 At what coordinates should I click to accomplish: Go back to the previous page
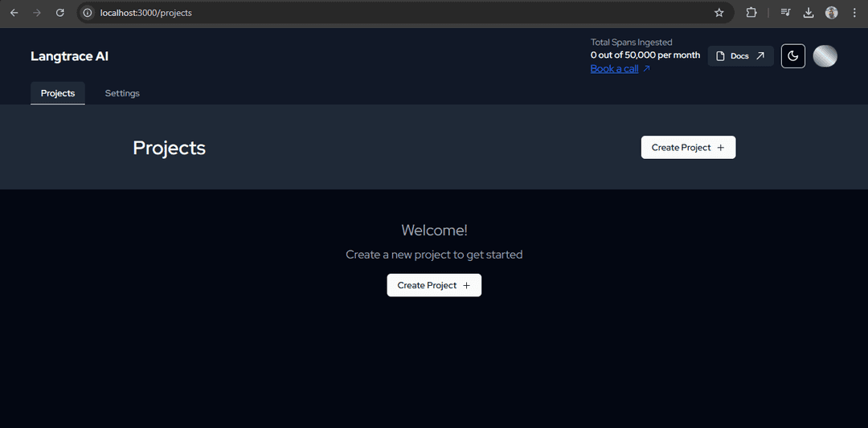(x=14, y=13)
